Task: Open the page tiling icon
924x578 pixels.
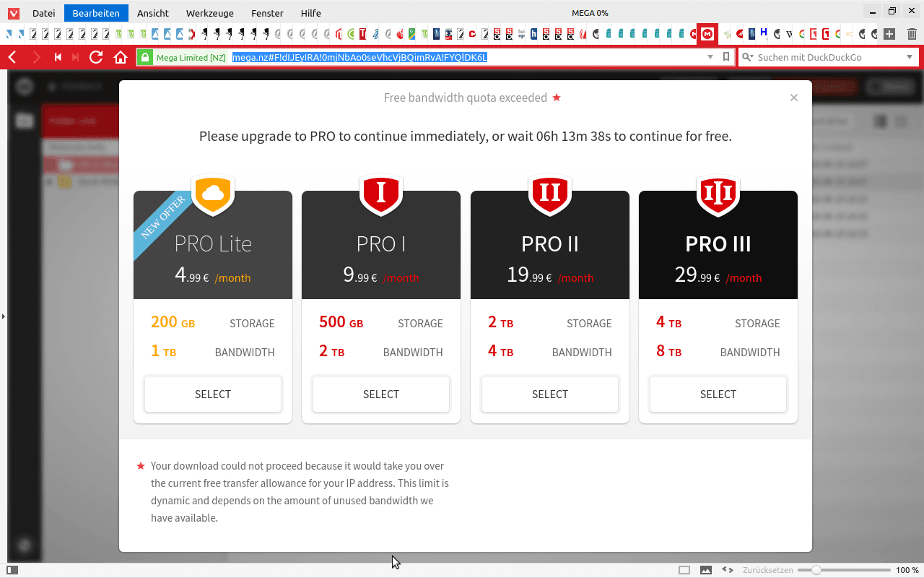Action: (684, 570)
